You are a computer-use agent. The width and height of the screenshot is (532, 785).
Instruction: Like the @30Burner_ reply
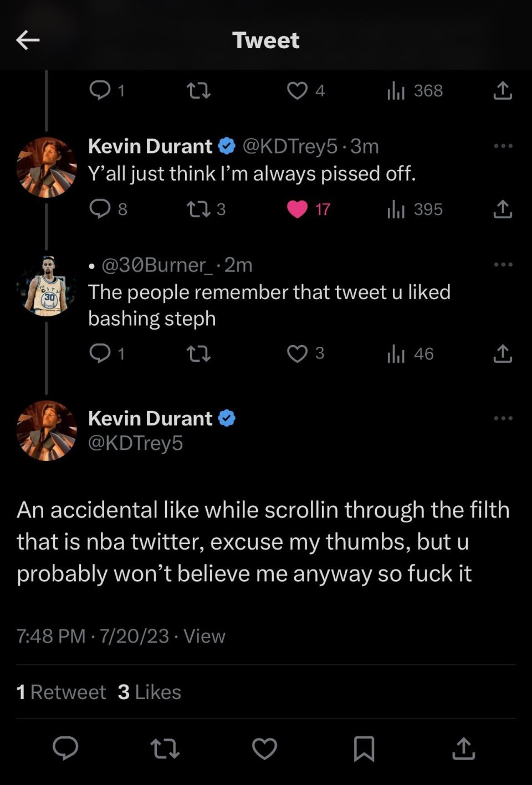(x=298, y=353)
